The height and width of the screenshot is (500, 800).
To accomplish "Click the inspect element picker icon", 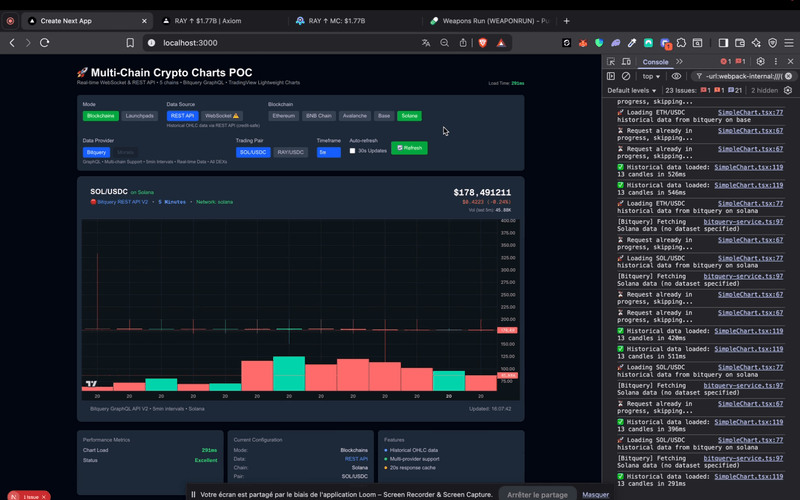I will pyautogui.click(x=610, y=61).
